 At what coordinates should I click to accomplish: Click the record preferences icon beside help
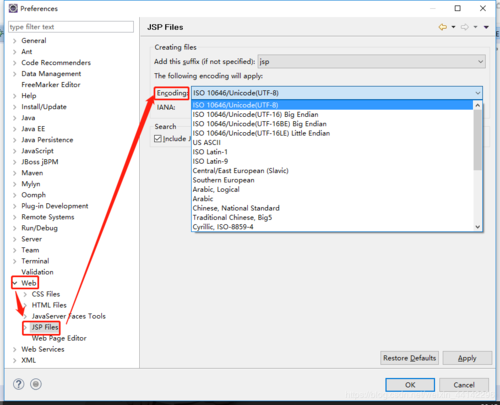[36, 384]
